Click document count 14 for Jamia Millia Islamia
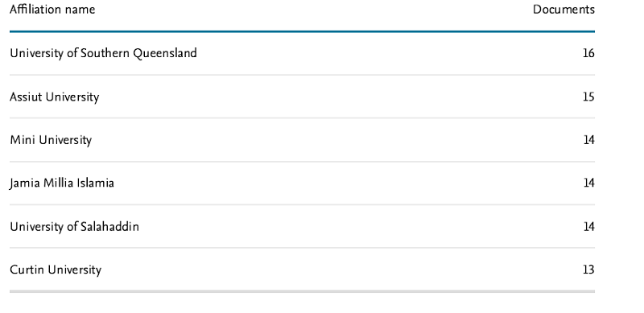 [x=589, y=183]
